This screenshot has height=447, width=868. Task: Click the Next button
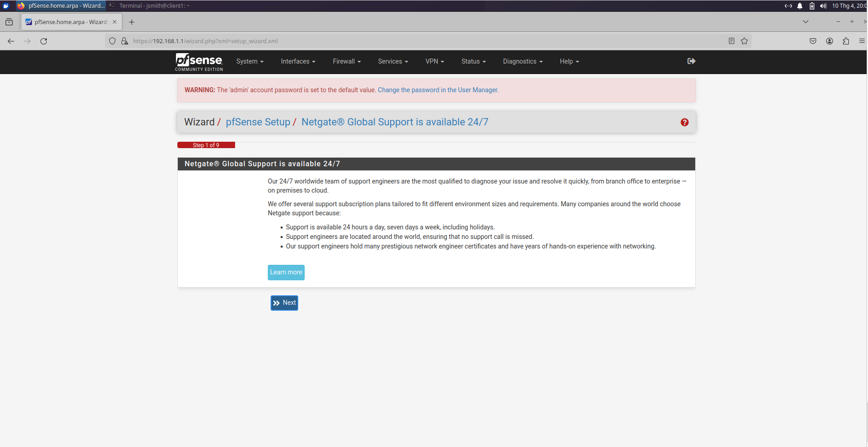click(284, 303)
